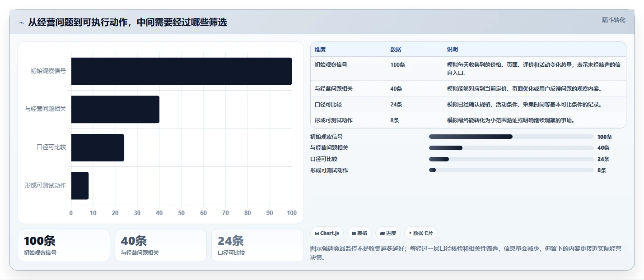This screenshot has height=280, width=644.
Task: Click the 说明 column header
Action: [453, 49]
